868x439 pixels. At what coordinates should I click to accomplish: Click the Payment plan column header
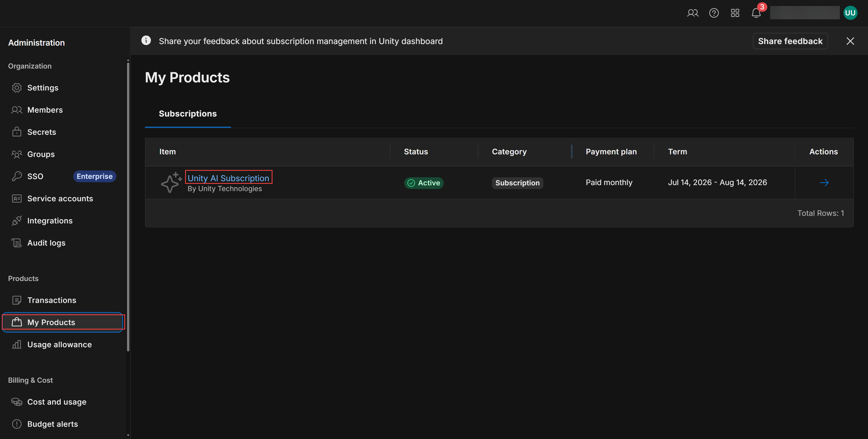(x=611, y=152)
